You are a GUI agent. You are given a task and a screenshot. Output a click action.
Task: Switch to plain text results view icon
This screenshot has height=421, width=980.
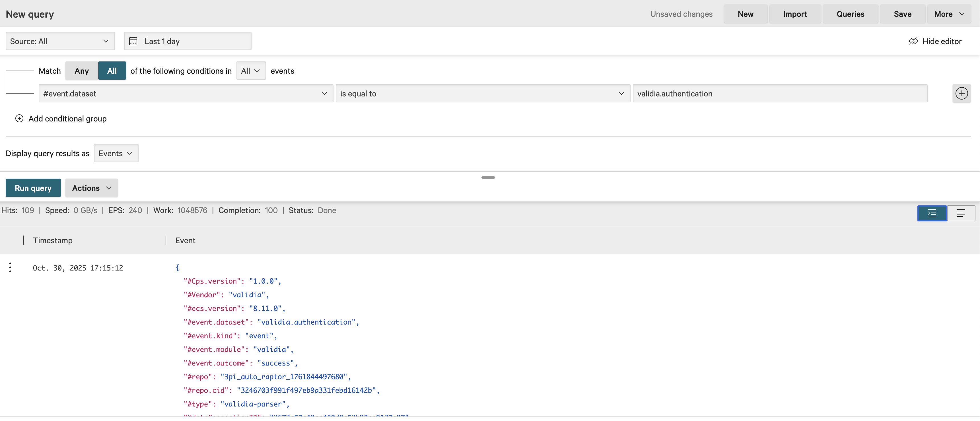961,213
